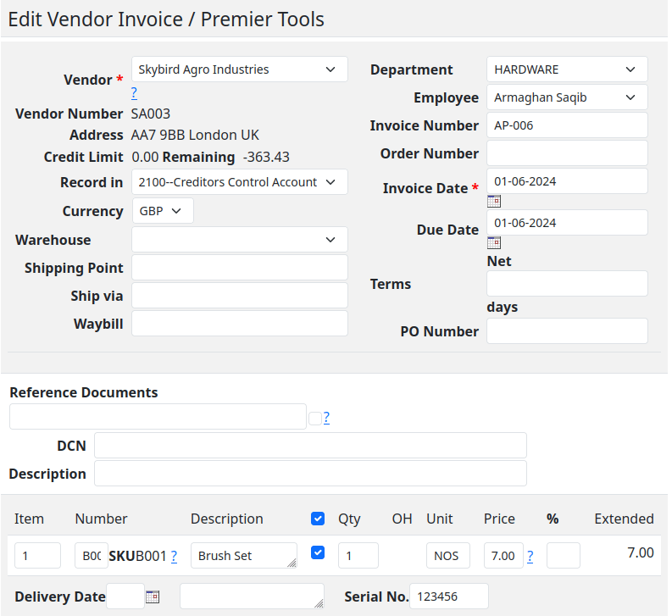Open the Due Date calendar picker icon
This screenshot has height=616, width=672.
coord(494,242)
